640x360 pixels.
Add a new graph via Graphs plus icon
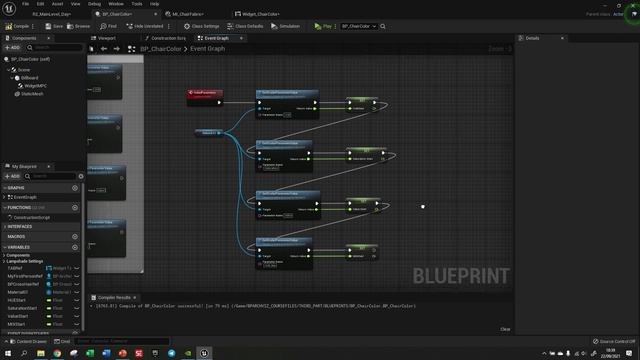click(x=75, y=188)
